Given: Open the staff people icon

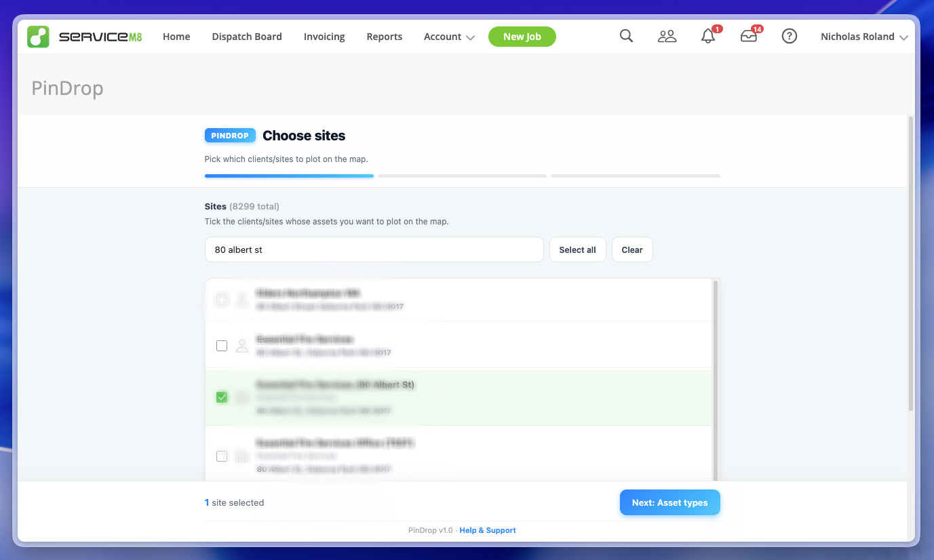Looking at the screenshot, I should [667, 37].
